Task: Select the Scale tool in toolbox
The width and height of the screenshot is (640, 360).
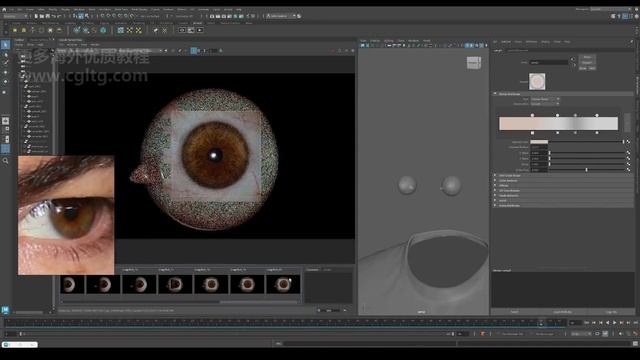Action: click(x=5, y=92)
